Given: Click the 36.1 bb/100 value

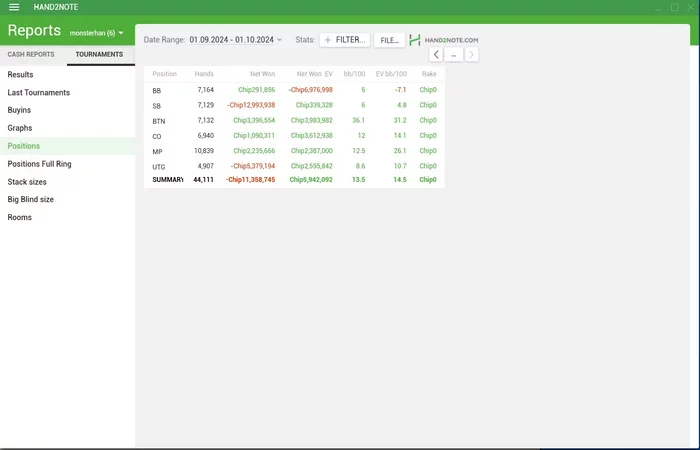Looking at the screenshot, I should coord(358,121).
